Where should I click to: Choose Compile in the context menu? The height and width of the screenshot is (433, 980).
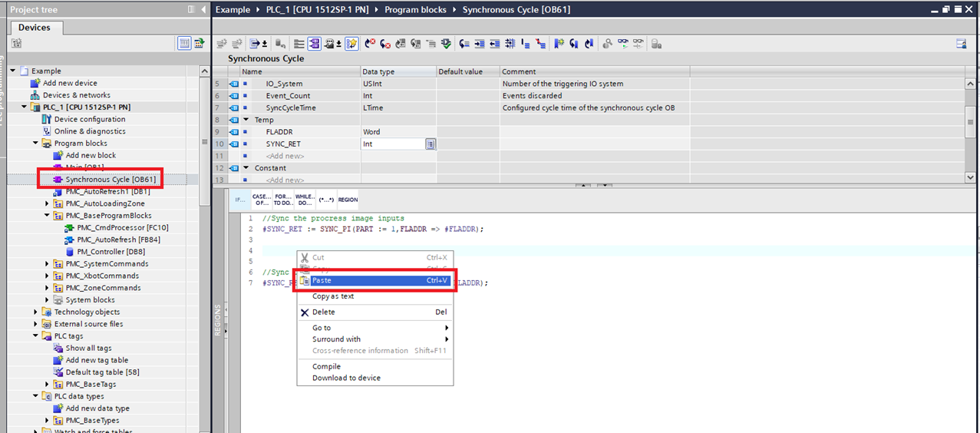tap(326, 366)
